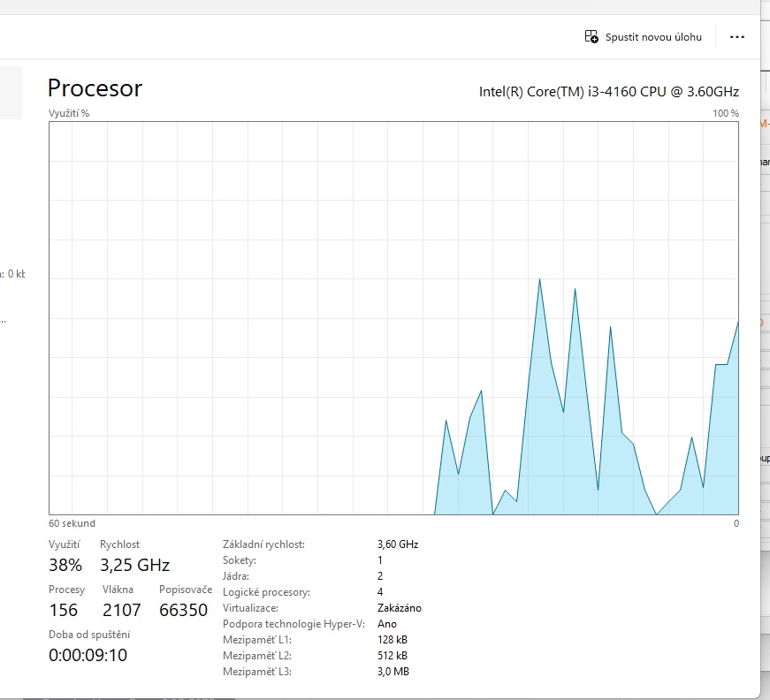Click the Spustit novou úlohu icon
This screenshot has width=770, height=700.
tap(591, 37)
